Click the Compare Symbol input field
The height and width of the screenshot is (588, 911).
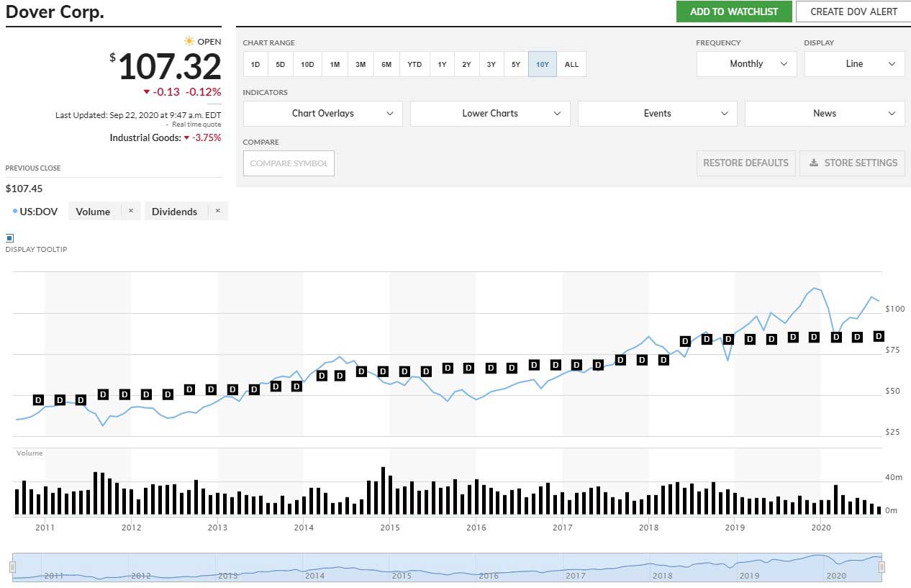[289, 163]
